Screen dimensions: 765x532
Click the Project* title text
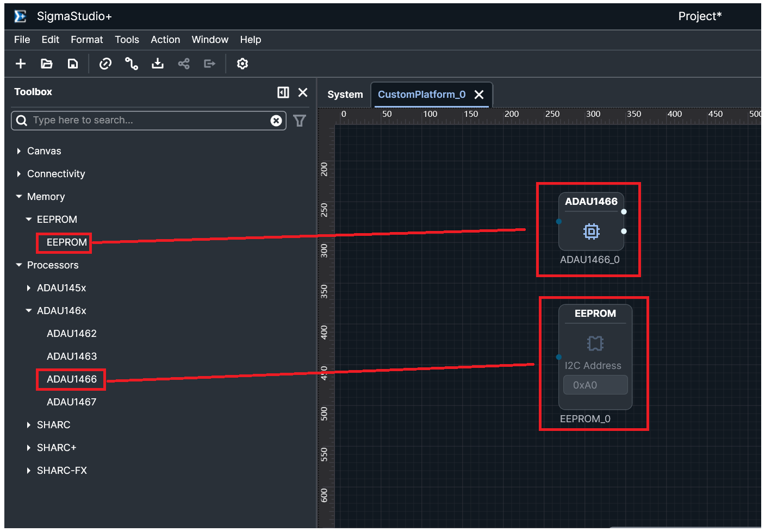coord(700,16)
